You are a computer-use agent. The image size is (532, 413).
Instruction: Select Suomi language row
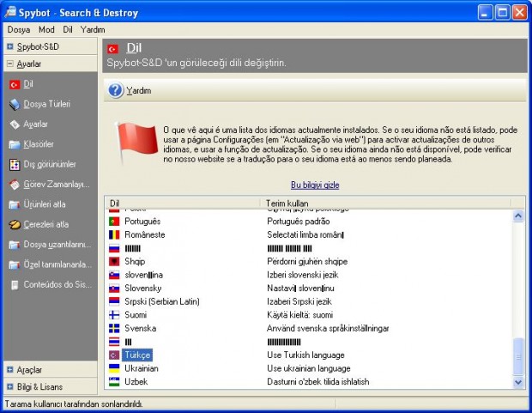click(x=136, y=315)
